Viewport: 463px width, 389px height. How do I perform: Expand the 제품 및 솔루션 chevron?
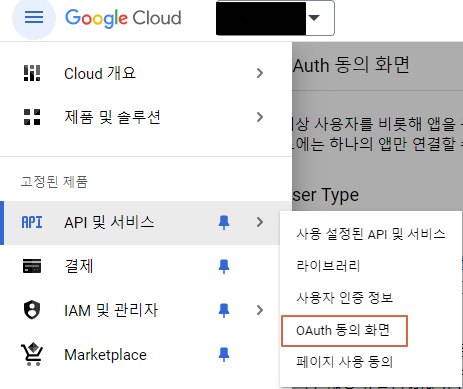click(x=260, y=117)
